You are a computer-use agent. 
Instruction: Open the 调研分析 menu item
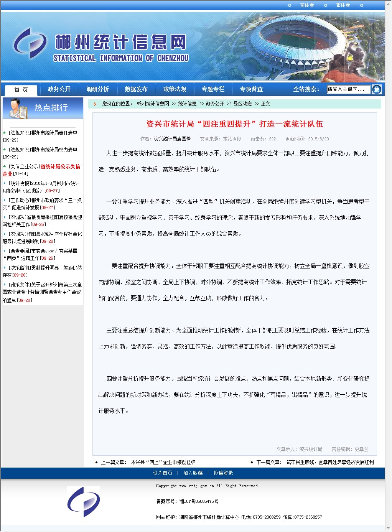(x=97, y=89)
